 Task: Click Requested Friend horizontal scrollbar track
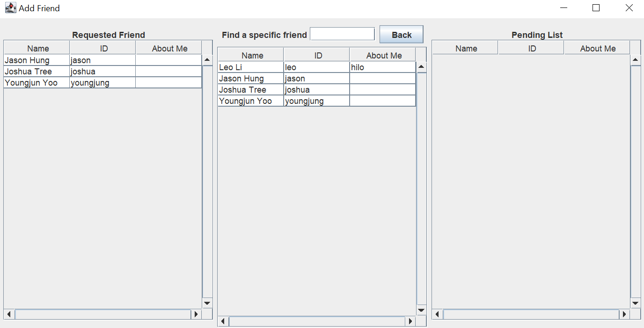pyautogui.click(x=102, y=314)
